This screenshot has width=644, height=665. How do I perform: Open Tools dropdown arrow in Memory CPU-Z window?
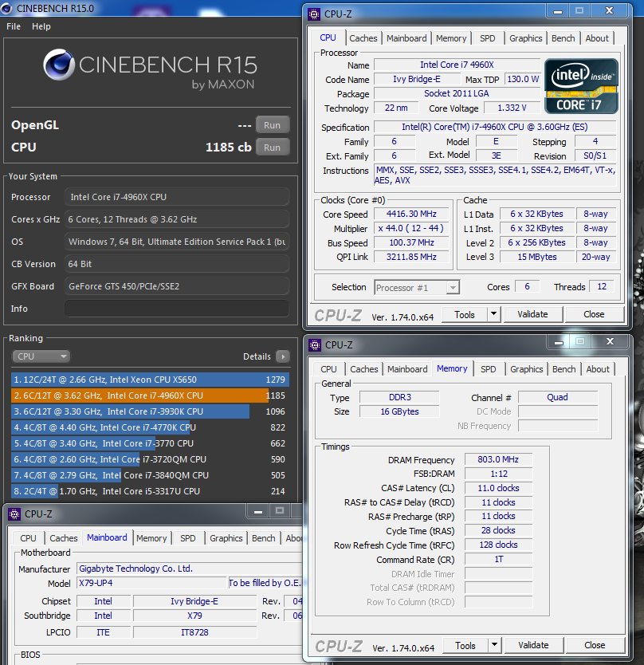click(494, 645)
